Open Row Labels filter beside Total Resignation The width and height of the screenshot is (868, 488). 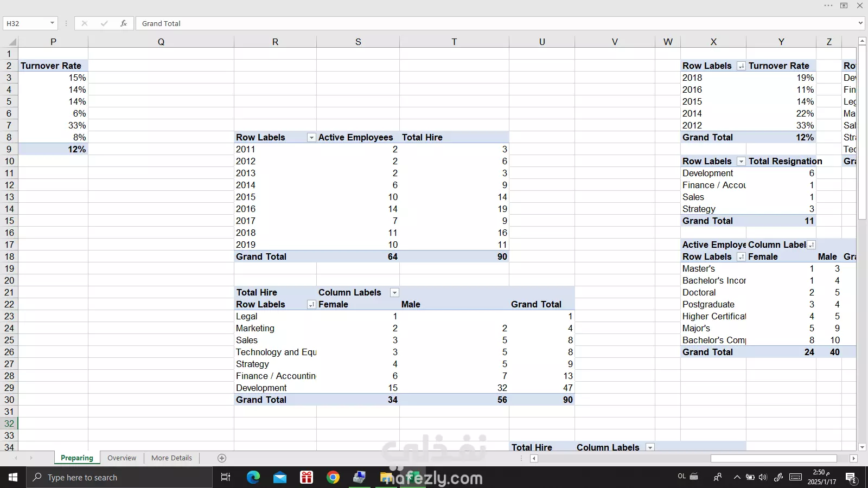741,162
